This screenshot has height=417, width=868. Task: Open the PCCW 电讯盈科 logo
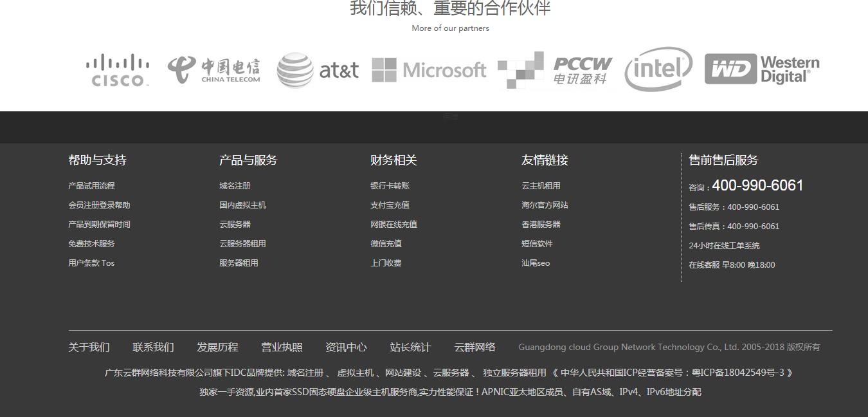(x=556, y=70)
